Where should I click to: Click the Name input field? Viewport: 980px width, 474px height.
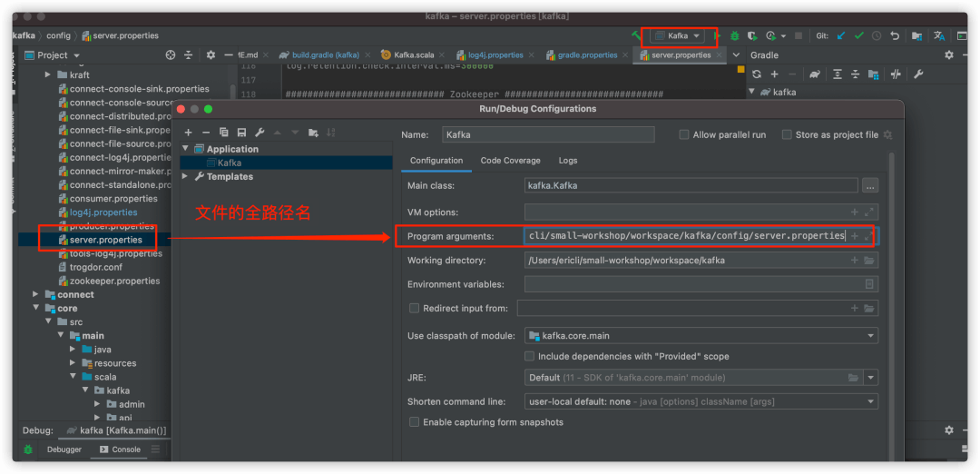tap(548, 134)
